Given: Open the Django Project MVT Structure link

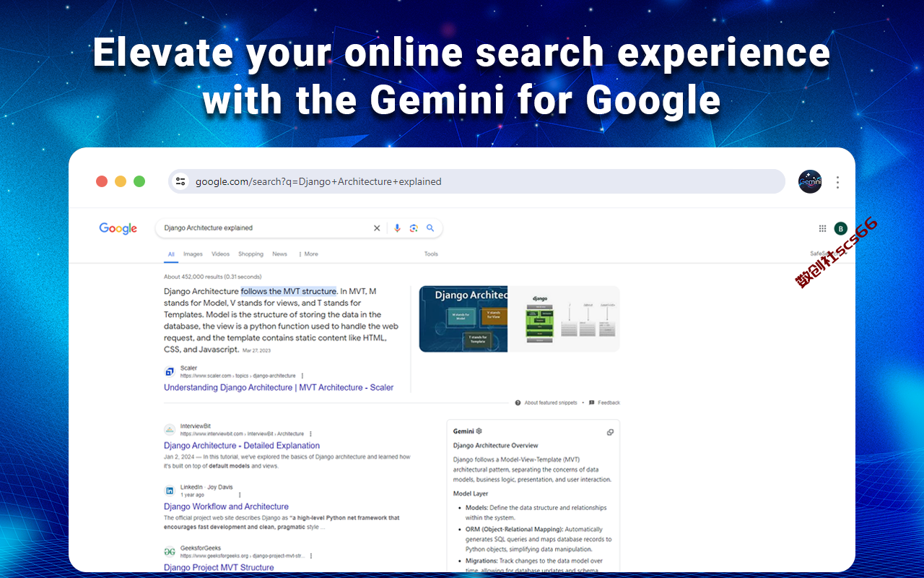Looking at the screenshot, I should pos(219,567).
